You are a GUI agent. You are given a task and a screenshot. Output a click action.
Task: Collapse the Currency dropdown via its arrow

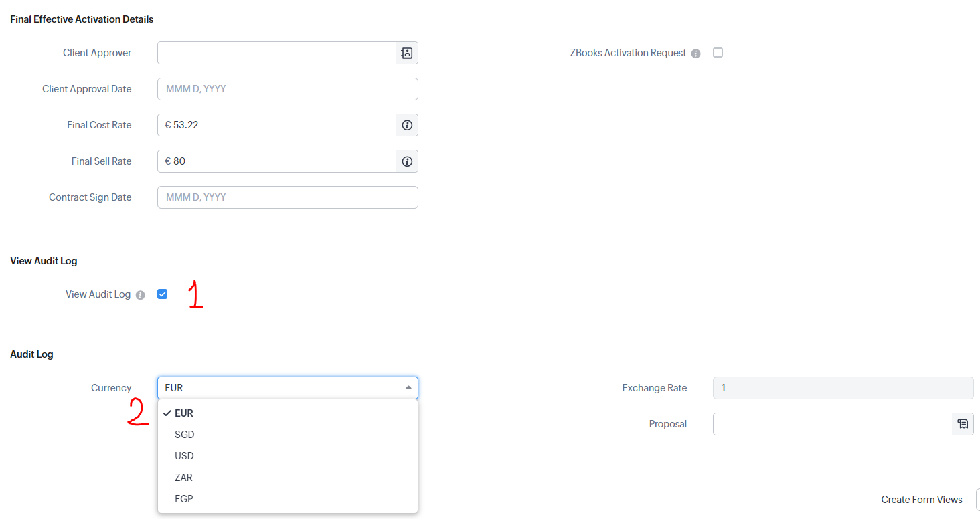tap(408, 388)
